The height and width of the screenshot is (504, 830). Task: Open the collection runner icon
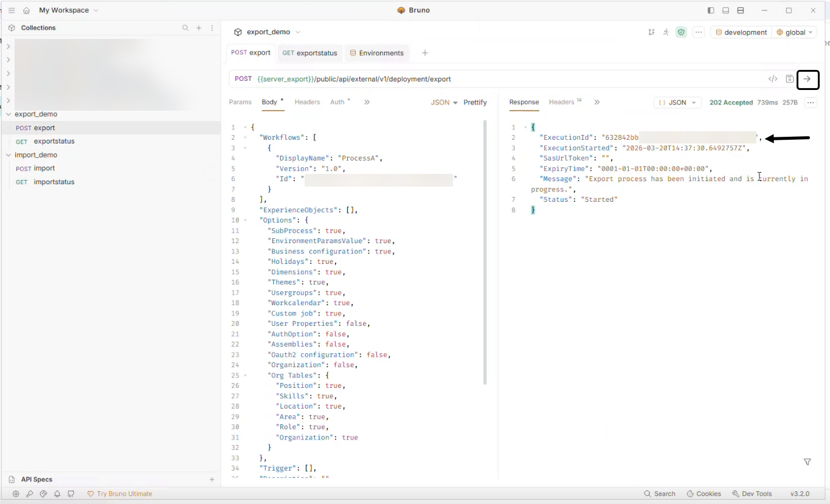click(x=666, y=32)
